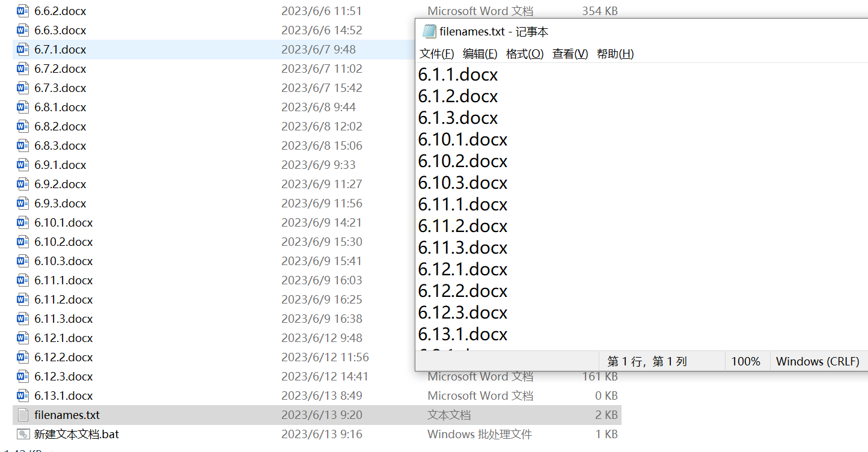Select file 6.12.3.docx in the list
868x452 pixels.
tap(317, 376)
